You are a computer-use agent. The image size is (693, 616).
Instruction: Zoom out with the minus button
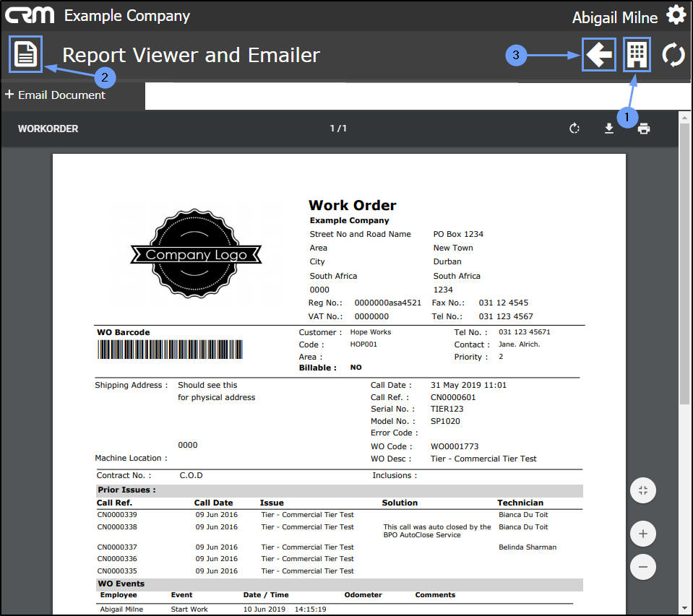642,566
